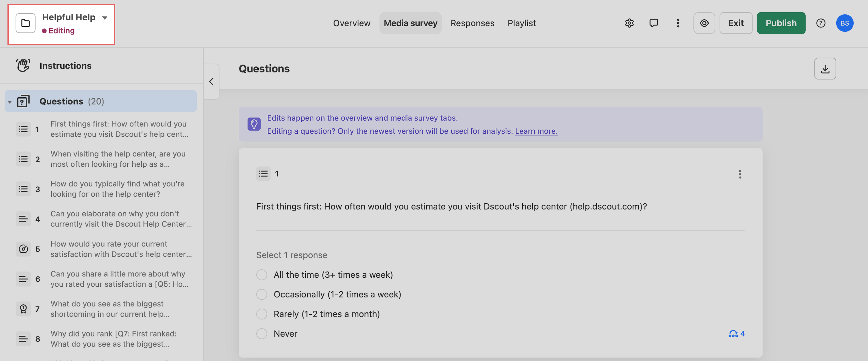Image resolution: width=868 pixels, height=361 pixels.
Task: Click the skip logic icon showing 4
Action: click(x=737, y=334)
